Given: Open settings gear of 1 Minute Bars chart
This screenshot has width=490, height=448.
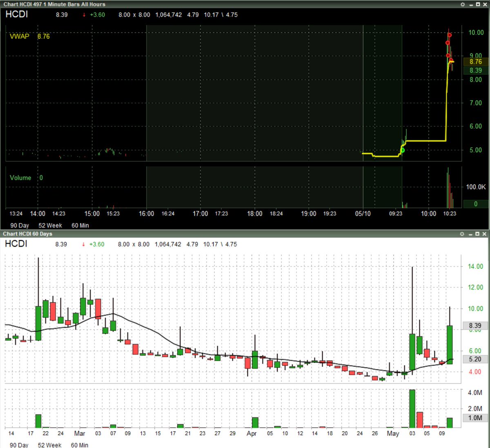Looking at the screenshot, I should (x=463, y=4).
